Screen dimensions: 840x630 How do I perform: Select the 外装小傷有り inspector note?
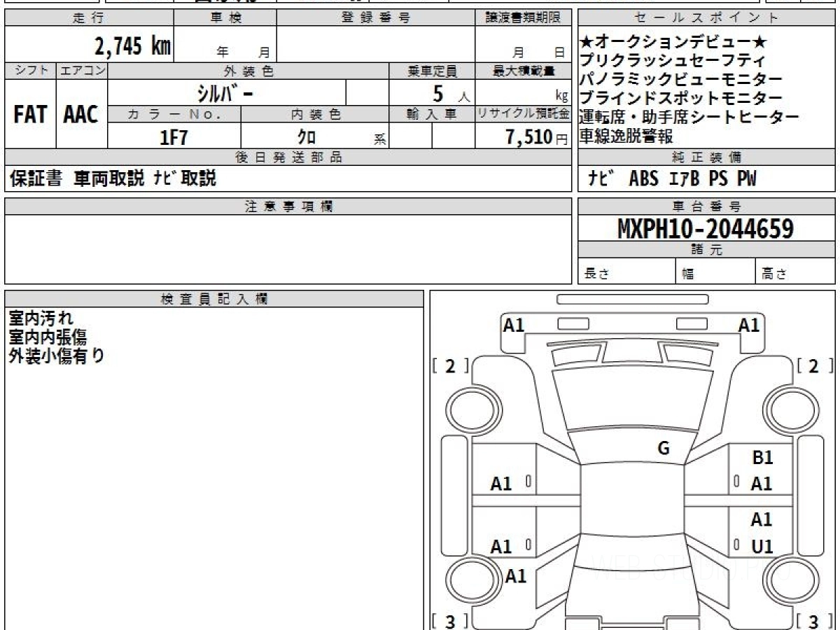pos(56,356)
